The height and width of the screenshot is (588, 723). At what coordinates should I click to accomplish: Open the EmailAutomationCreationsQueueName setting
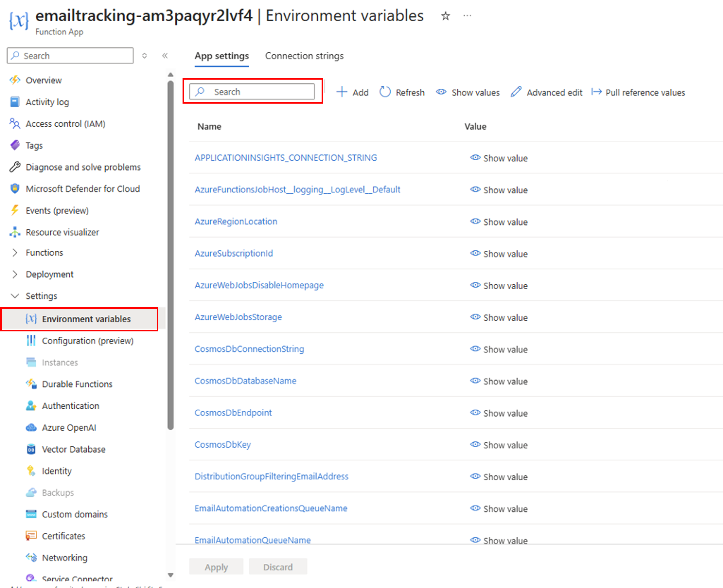click(271, 508)
